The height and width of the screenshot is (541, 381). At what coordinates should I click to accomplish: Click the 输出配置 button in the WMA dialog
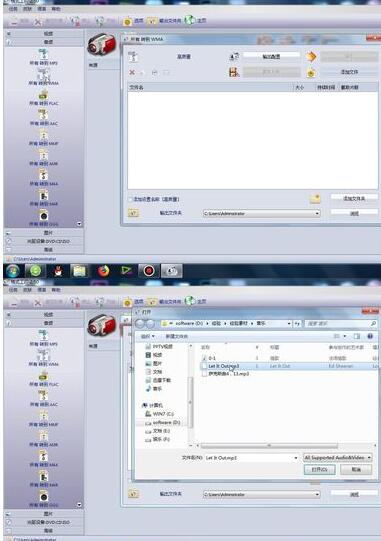pyautogui.click(x=271, y=56)
